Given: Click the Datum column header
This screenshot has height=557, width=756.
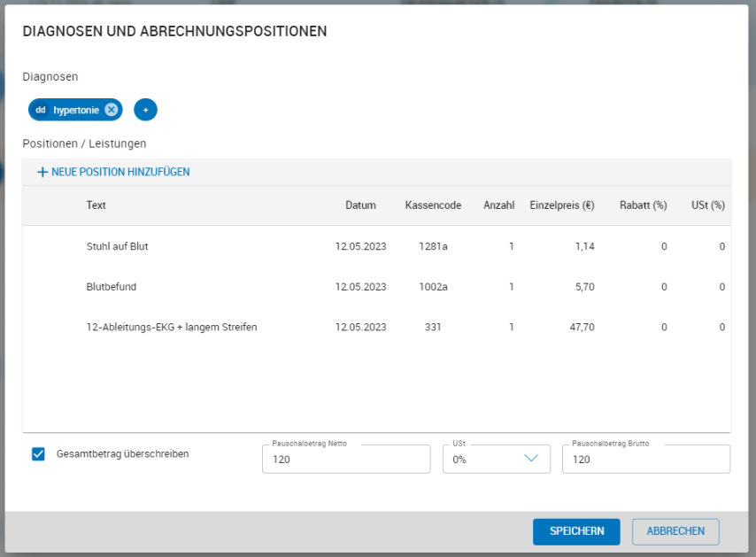Looking at the screenshot, I should click(x=360, y=205).
